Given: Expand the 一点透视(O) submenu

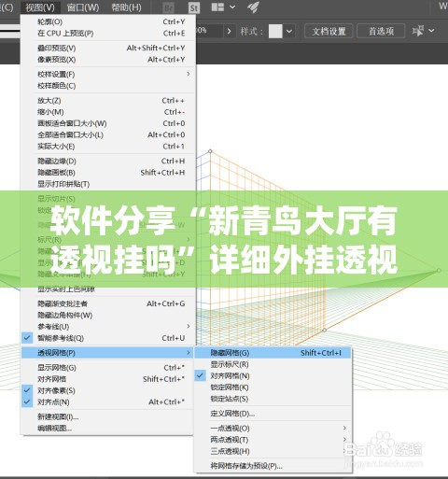Looking at the screenshot, I should [273, 429].
